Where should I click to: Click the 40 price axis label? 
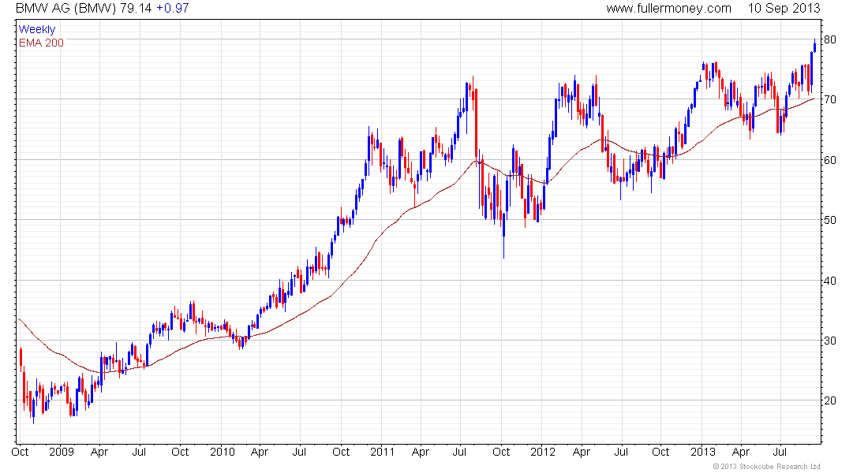coord(830,281)
